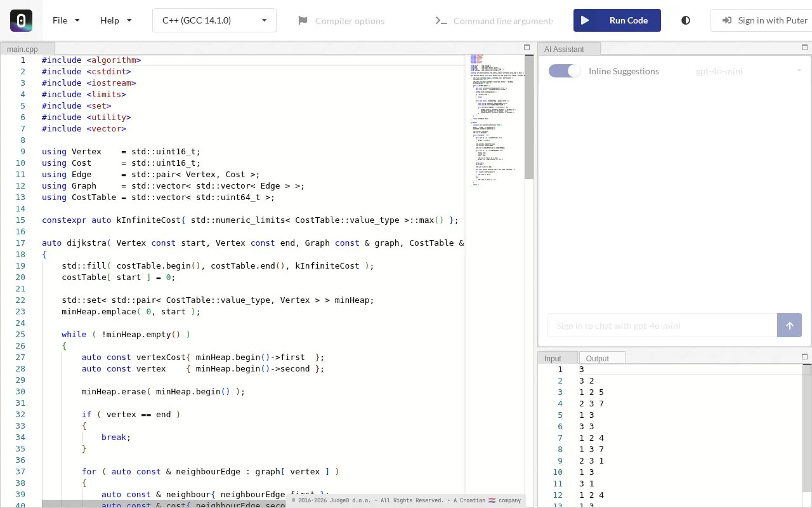
Task: Click the command line terminal icon
Action: point(441,21)
